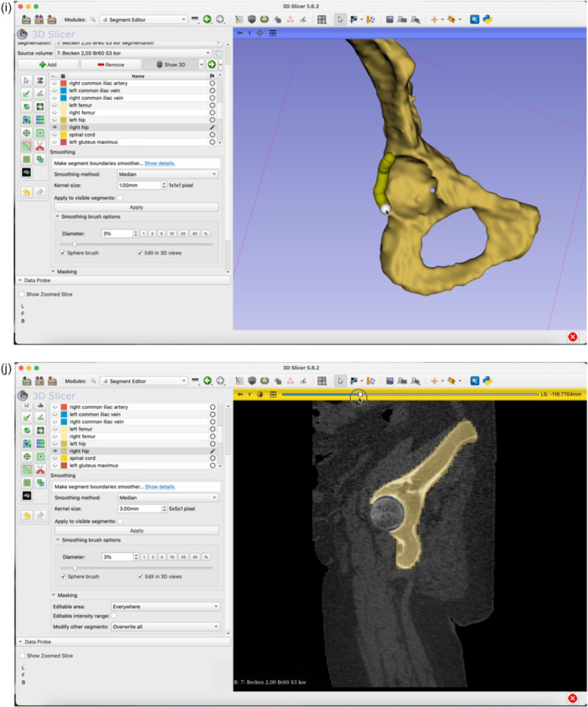The image size is (588, 707).
Task: Set diameter preset 10 in top window
Action: [x=172, y=234]
